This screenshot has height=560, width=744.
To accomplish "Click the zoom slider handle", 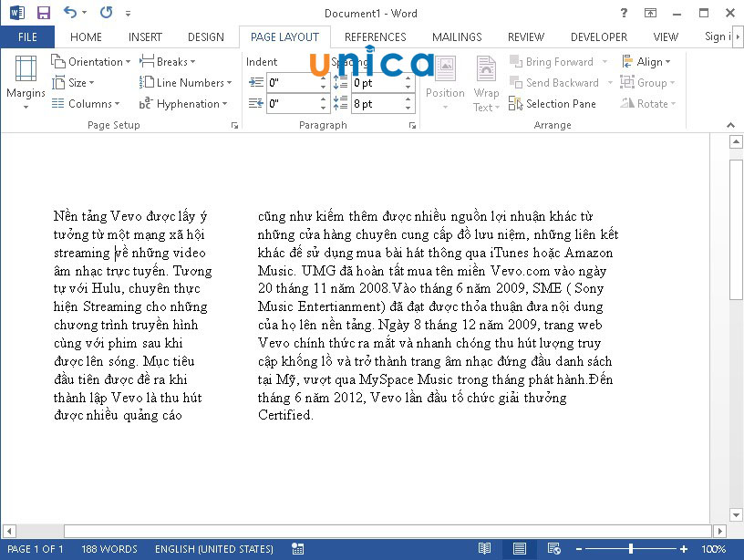I will [x=631, y=549].
